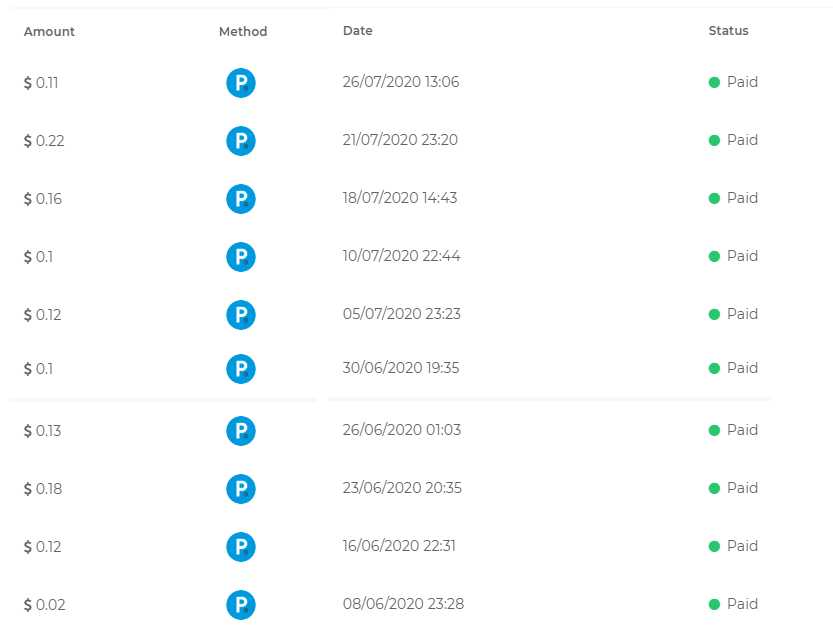Click the Paid status in the 21/07/2020 row
The height and width of the screenshot is (637, 833).
point(741,140)
